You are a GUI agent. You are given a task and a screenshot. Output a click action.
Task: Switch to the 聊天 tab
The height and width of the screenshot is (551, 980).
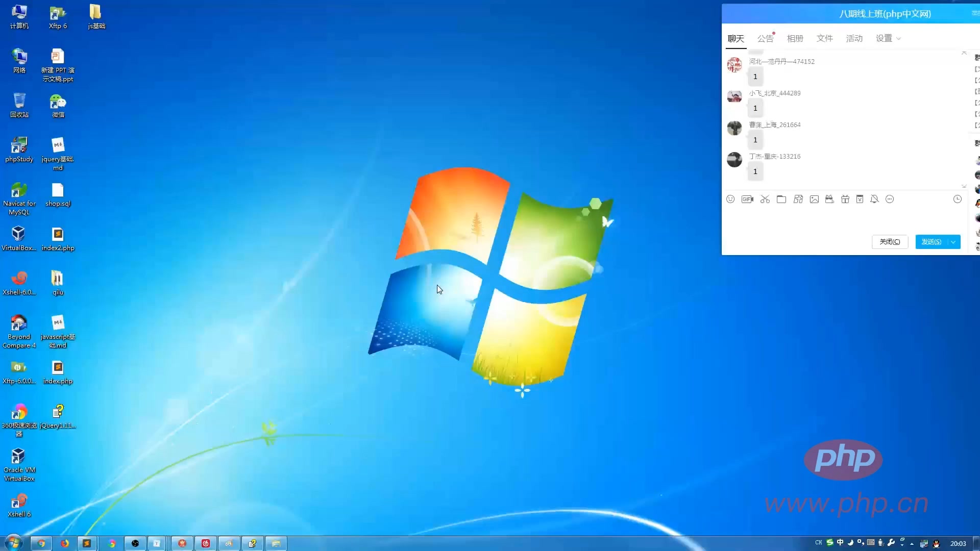click(x=736, y=38)
